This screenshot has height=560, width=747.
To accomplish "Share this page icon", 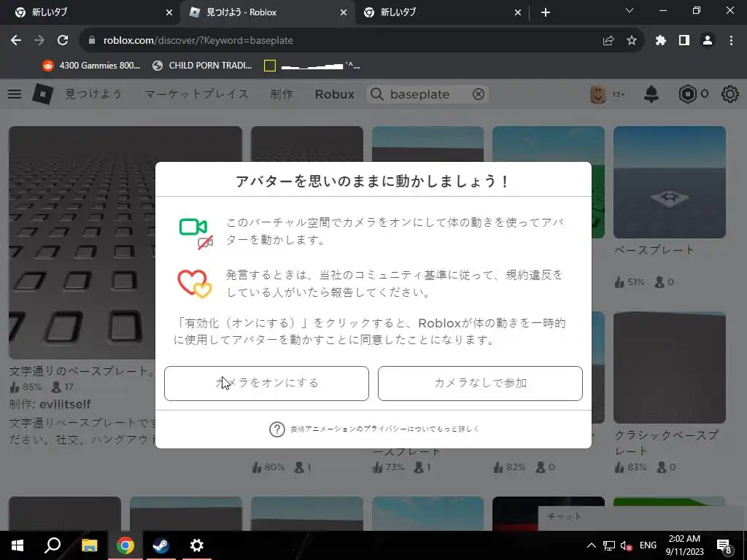I will (x=608, y=41).
